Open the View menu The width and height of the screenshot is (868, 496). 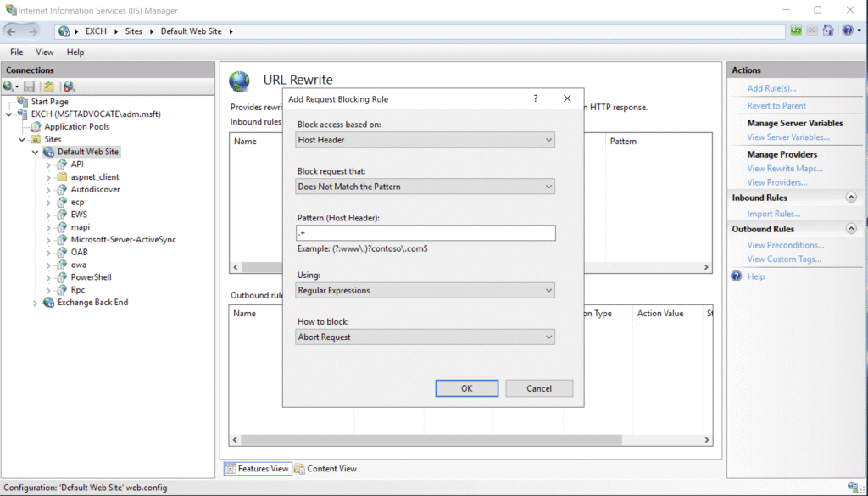(44, 53)
